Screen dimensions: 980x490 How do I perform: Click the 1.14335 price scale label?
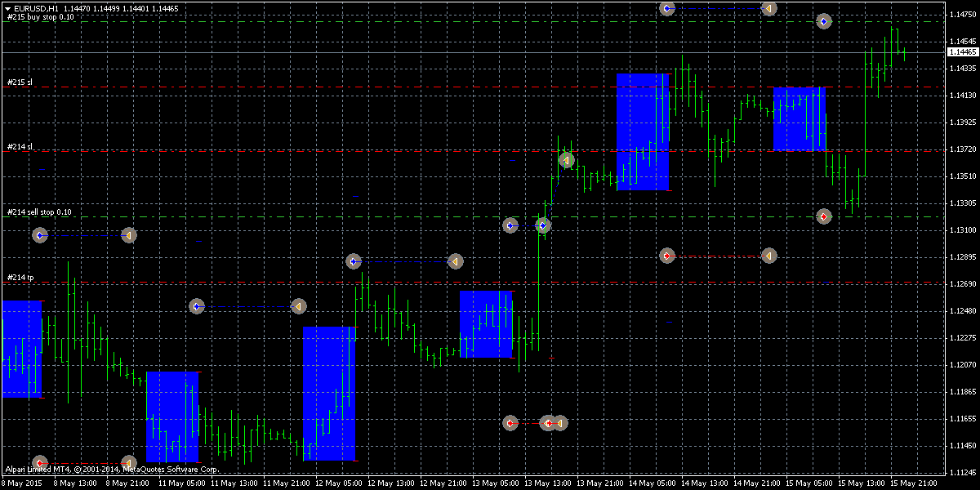pyautogui.click(x=963, y=68)
